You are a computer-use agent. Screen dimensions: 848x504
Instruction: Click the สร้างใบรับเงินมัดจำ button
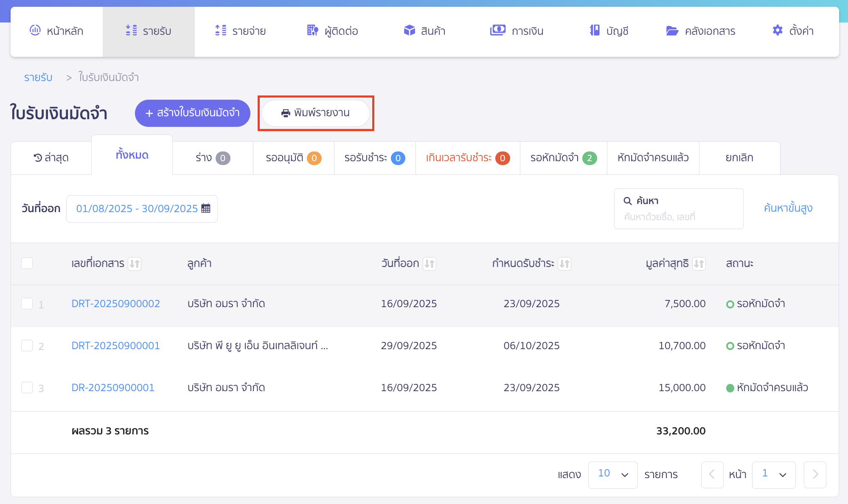(x=192, y=113)
